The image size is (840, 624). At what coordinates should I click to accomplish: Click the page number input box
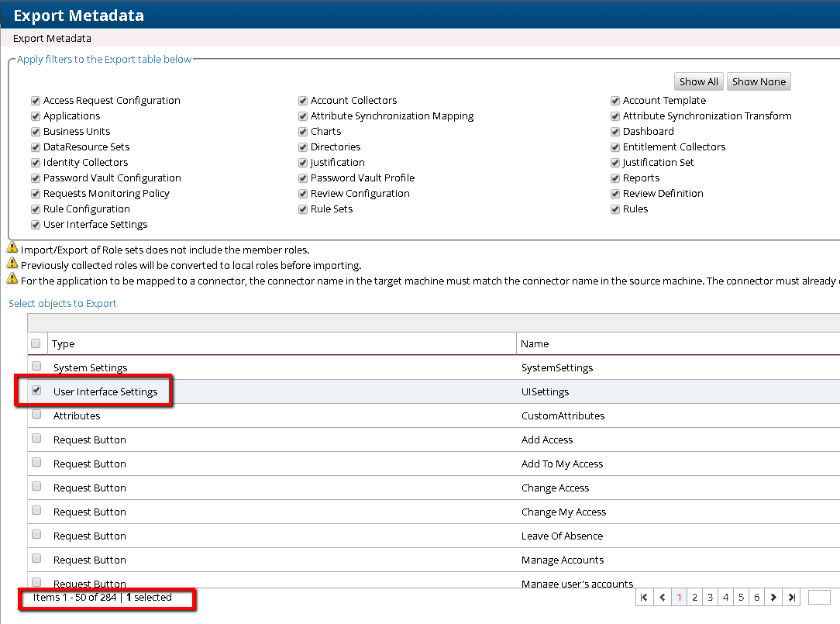pos(818,597)
